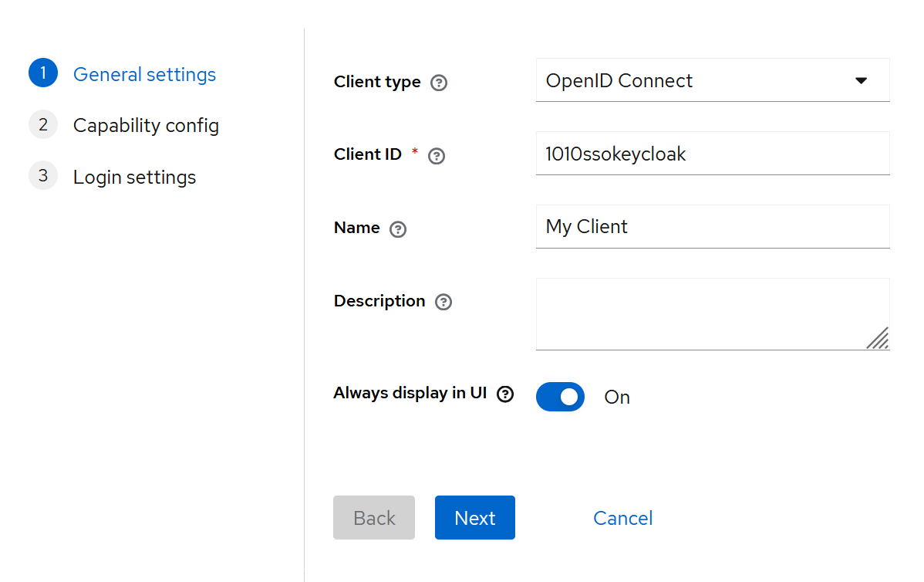
Task: Click the step 2 number circle
Action: click(x=43, y=124)
